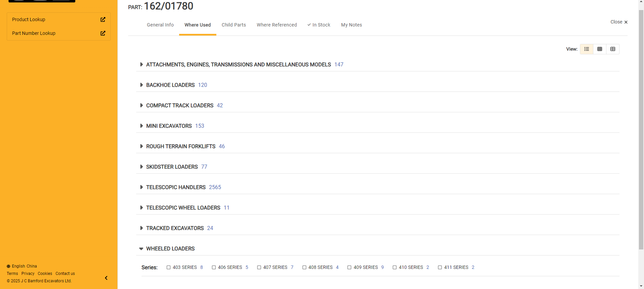Switch to the Child Parts tab
644x289 pixels.
[233, 25]
